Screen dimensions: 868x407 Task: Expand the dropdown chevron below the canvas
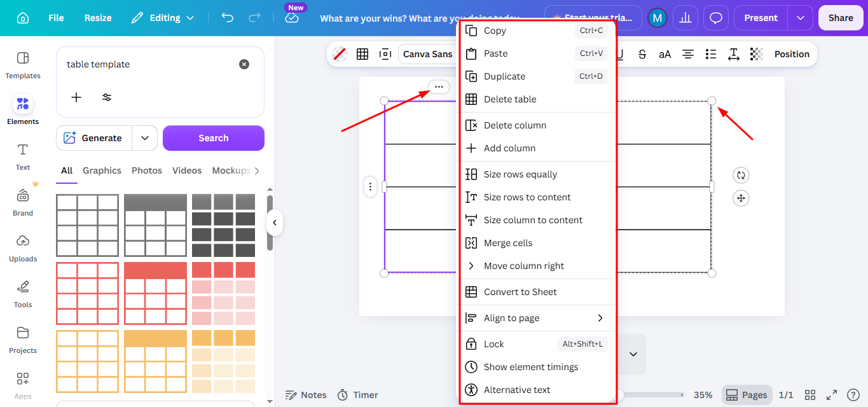(x=633, y=354)
